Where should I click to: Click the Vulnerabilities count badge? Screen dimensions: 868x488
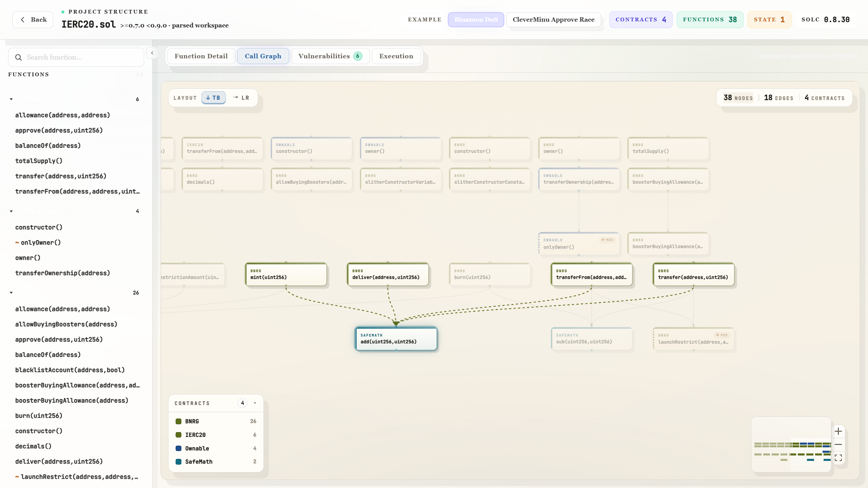click(x=358, y=56)
